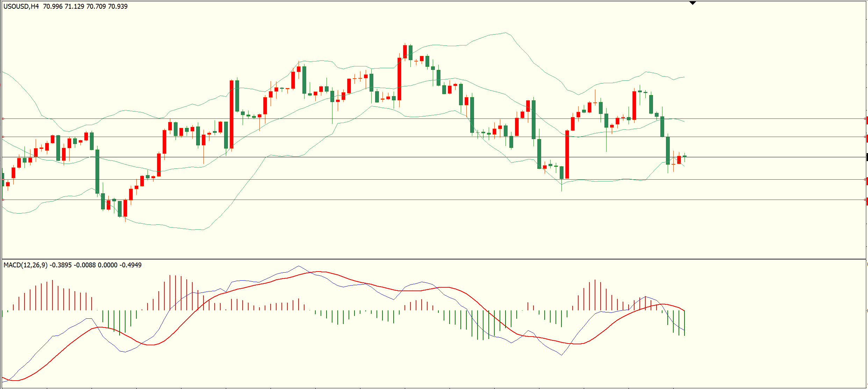Click the black current price tag on axis
Image resolution: width=868 pixels, height=389 pixels.
867,157
